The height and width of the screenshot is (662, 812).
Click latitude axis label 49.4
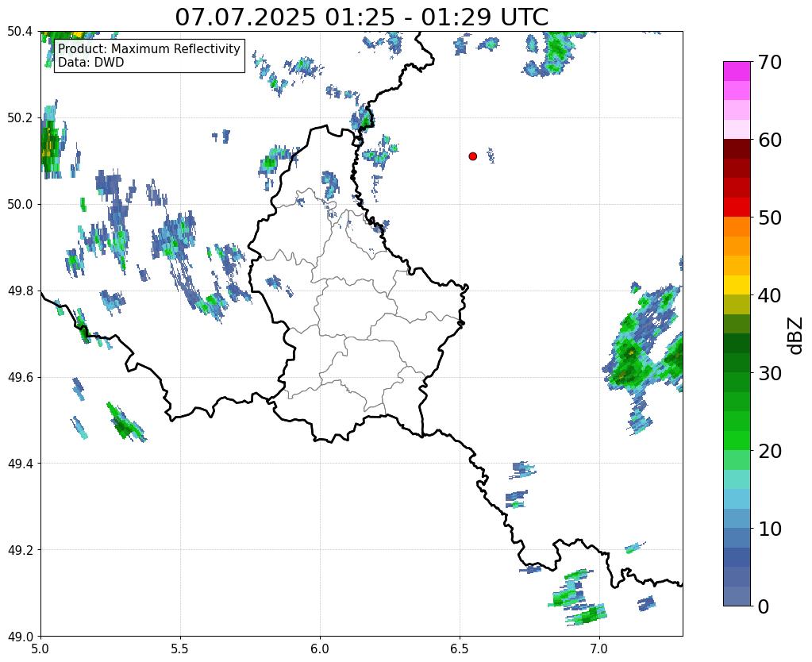[x=20, y=464]
